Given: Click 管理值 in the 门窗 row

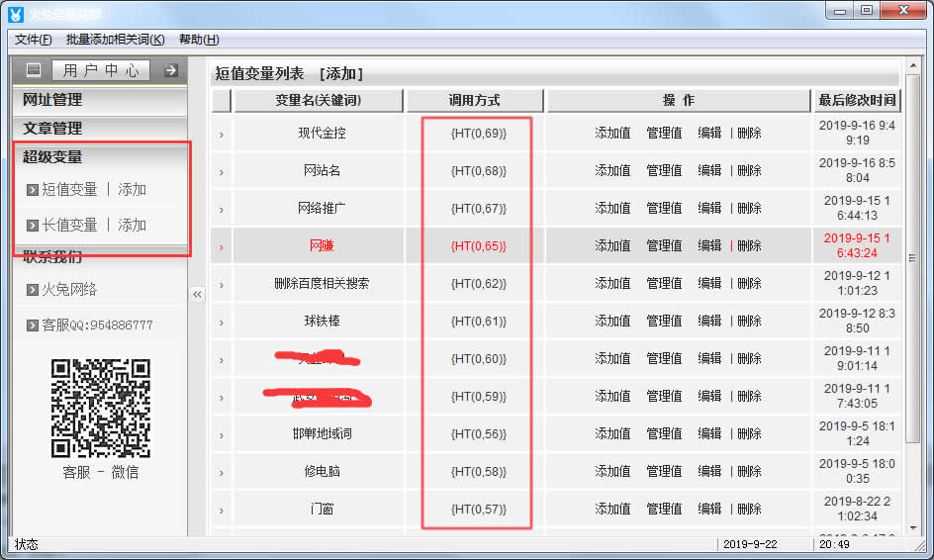Looking at the screenshot, I should [664, 510].
